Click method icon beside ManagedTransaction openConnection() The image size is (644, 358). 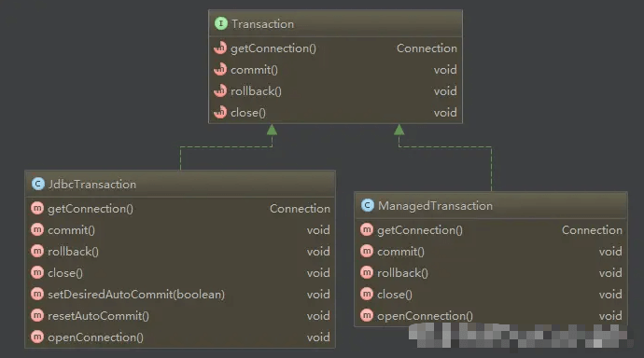[x=367, y=315]
